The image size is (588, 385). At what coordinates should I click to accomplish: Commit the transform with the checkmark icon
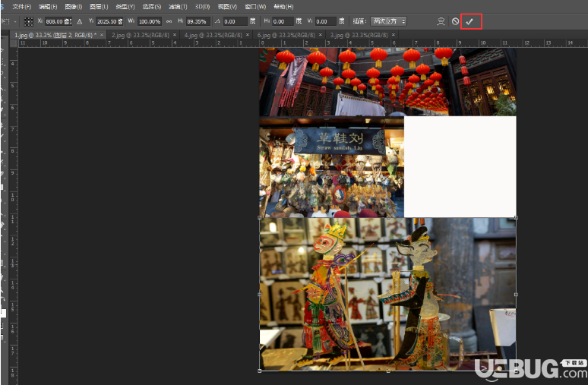click(x=469, y=22)
